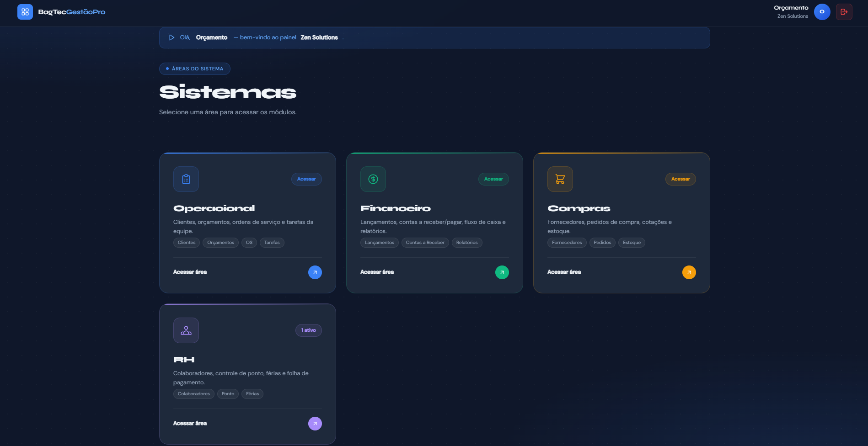Select the Férias tag
The image size is (868, 446).
pos(252,394)
